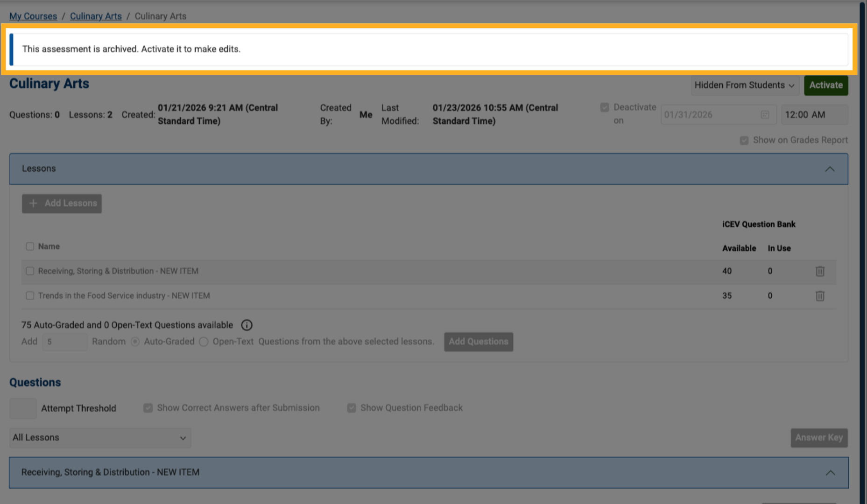The height and width of the screenshot is (504, 867).
Task: Click the iCEV Question Bank column header
Action: click(x=759, y=224)
